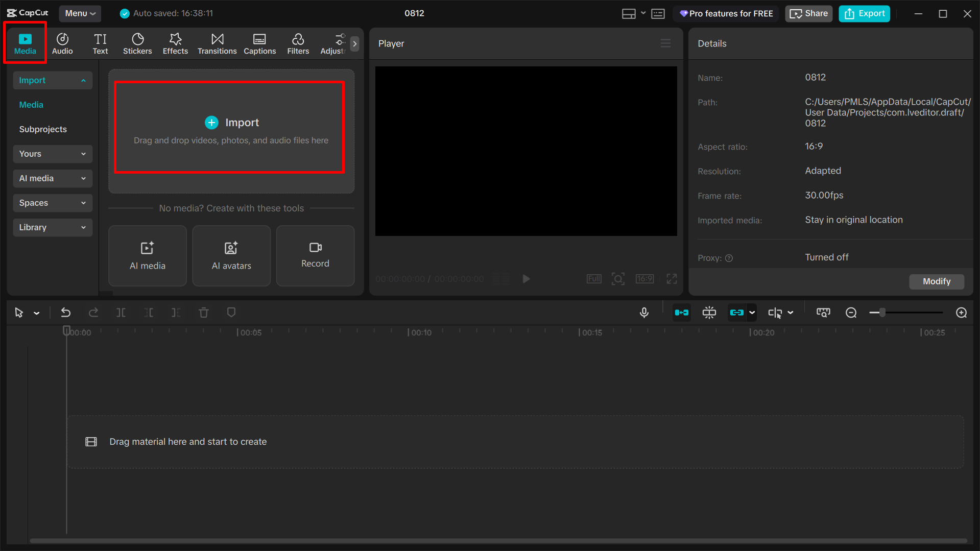Viewport: 980px width, 551px height.
Task: Enable the preview axis toggle
Action: point(709,312)
